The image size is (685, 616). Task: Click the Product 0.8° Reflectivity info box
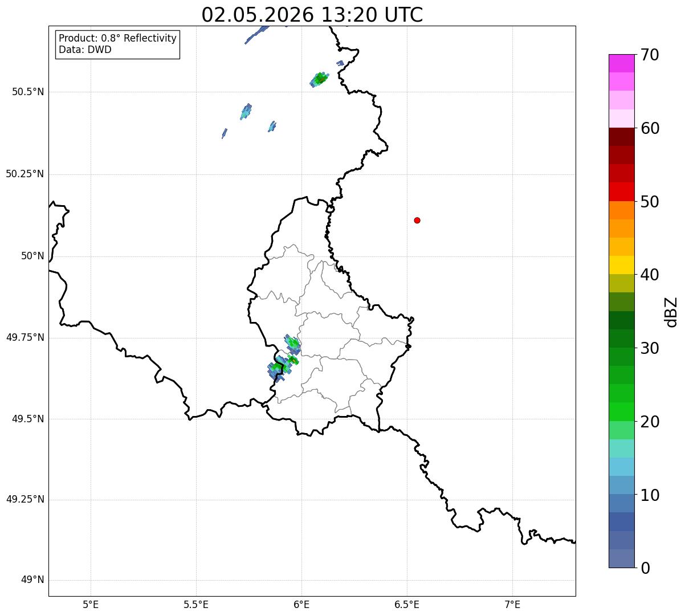[x=118, y=44]
